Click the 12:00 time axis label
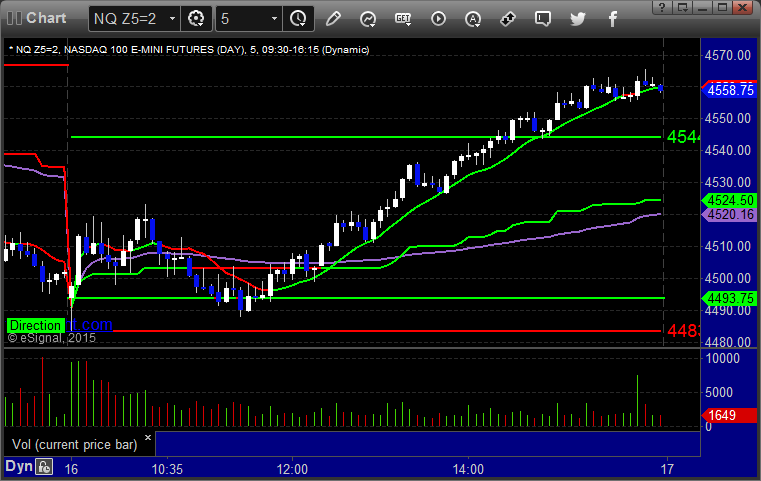The width and height of the screenshot is (761, 481). [x=292, y=469]
